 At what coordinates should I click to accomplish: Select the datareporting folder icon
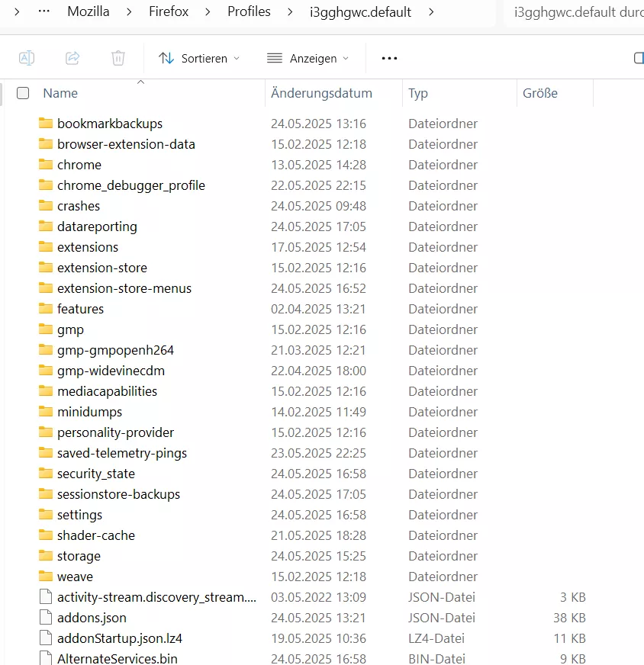pos(45,226)
